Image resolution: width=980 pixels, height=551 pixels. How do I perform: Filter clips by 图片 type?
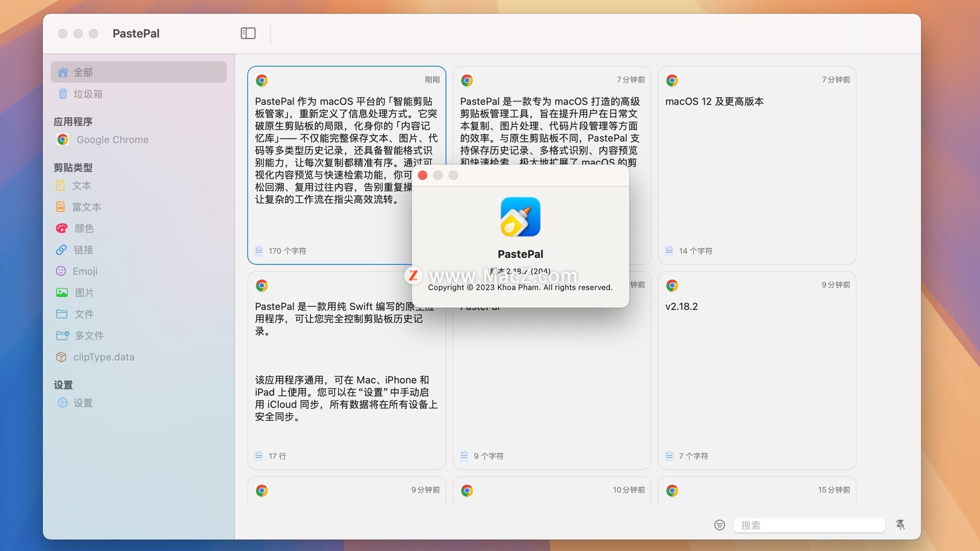(138, 293)
